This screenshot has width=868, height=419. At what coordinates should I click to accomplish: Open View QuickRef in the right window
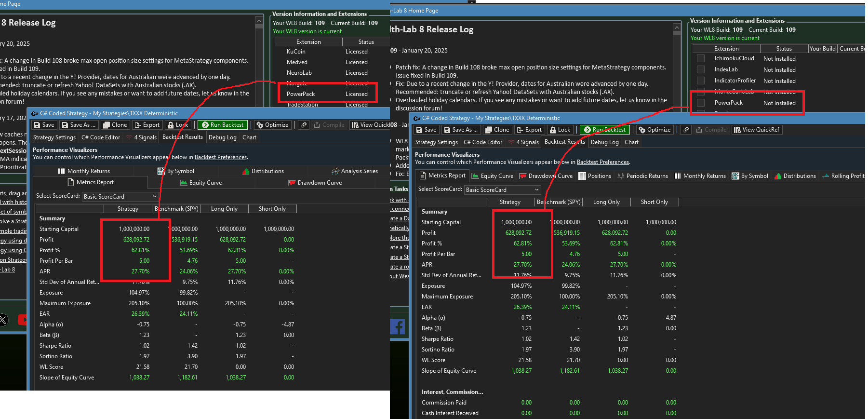click(x=756, y=130)
